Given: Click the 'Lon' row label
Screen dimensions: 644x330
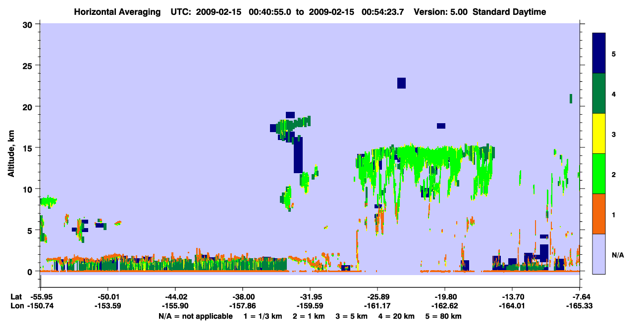Looking at the screenshot, I should coord(17,306).
